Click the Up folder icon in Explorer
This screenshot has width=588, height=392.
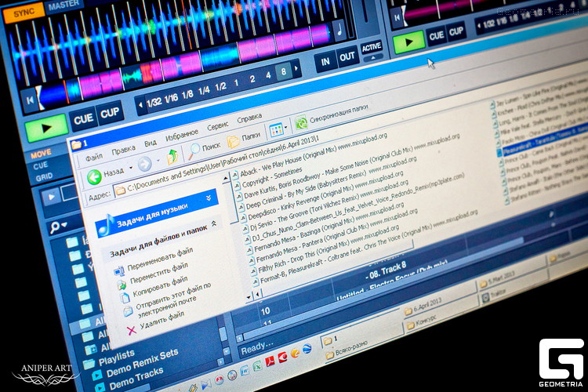click(x=172, y=156)
